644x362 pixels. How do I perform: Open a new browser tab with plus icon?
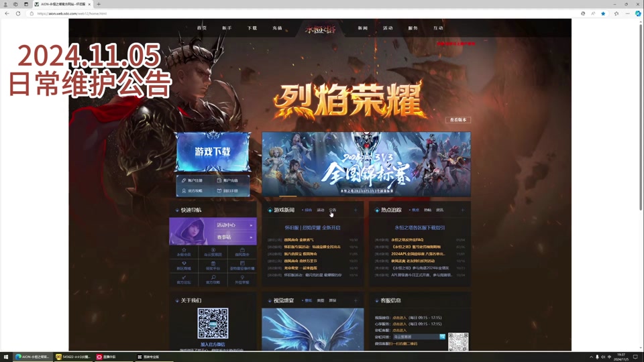click(x=99, y=4)
